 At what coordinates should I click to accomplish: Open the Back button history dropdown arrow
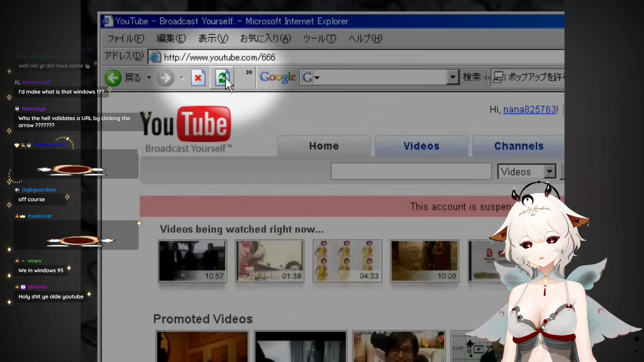click(x=149, y=78)
